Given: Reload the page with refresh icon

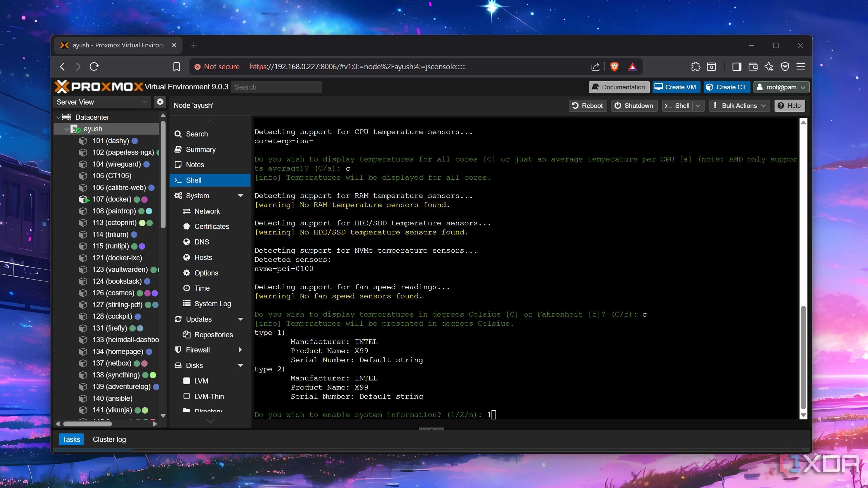Looking at the screenshot, I should pos(94,67).
